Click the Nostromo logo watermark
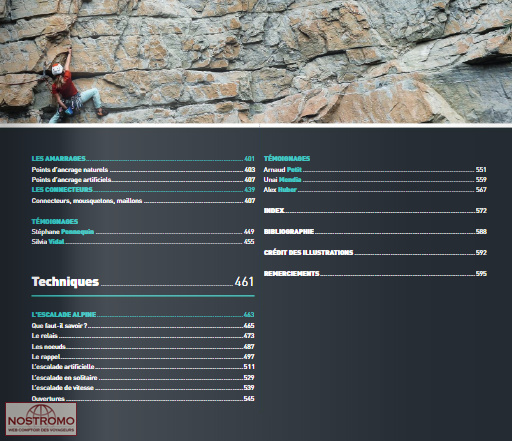Viewport: 512px width, 441px height. click(x=41, y=419)
